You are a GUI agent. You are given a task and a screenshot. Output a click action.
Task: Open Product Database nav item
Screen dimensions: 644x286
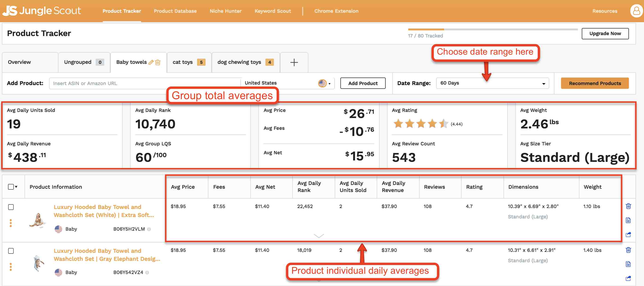175,11
